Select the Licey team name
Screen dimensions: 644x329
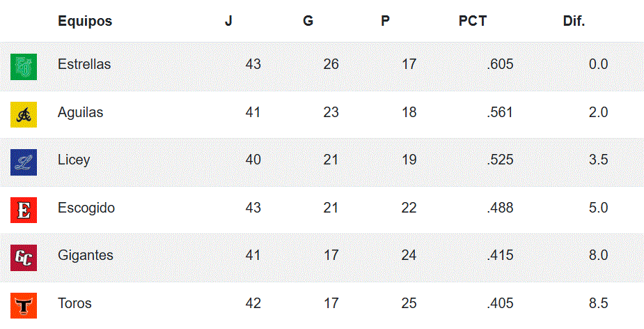coord(74,160)
